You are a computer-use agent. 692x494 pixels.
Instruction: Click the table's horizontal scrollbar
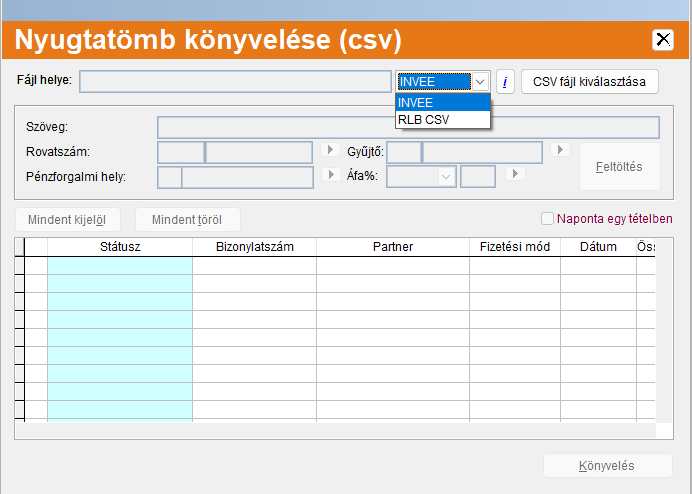pyautogui.click(x=335, y=430)
